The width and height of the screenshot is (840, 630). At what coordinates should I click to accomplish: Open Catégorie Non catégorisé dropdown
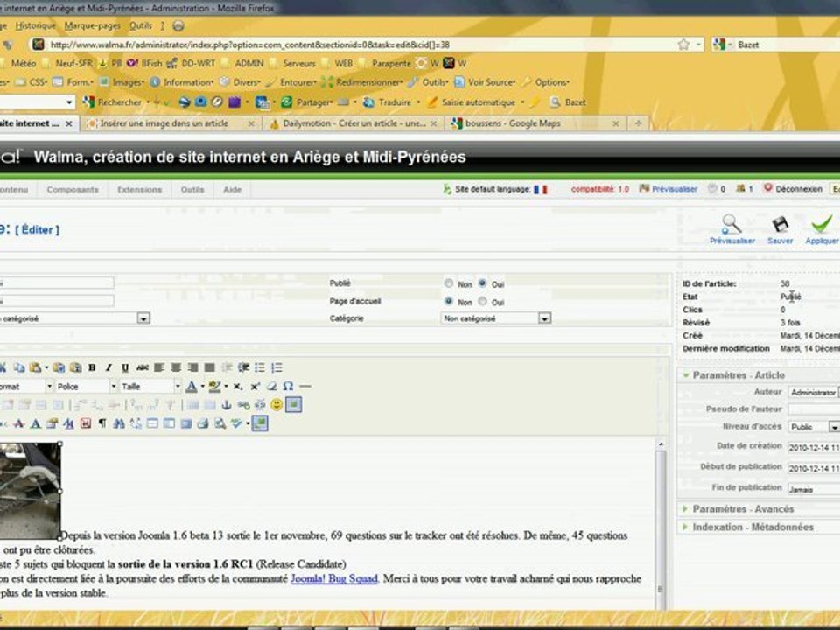tap(496, 318)
